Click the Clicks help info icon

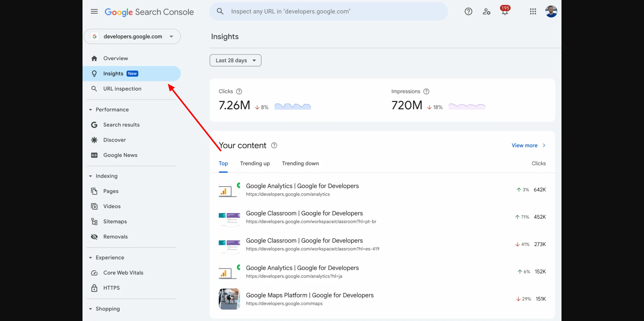(239, 91)
